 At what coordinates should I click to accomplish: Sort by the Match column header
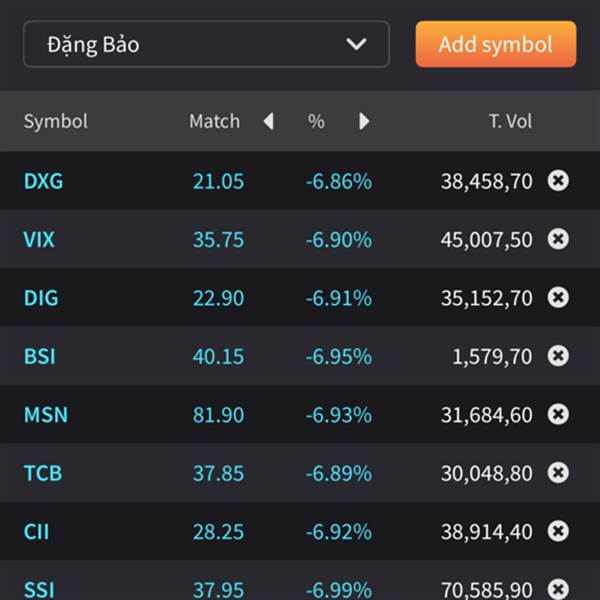click(x=214, y=121)
